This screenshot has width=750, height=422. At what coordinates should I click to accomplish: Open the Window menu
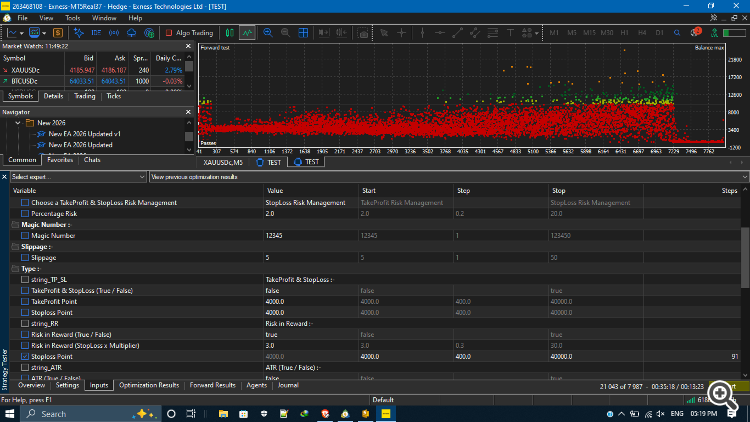(x=104, y=18)
